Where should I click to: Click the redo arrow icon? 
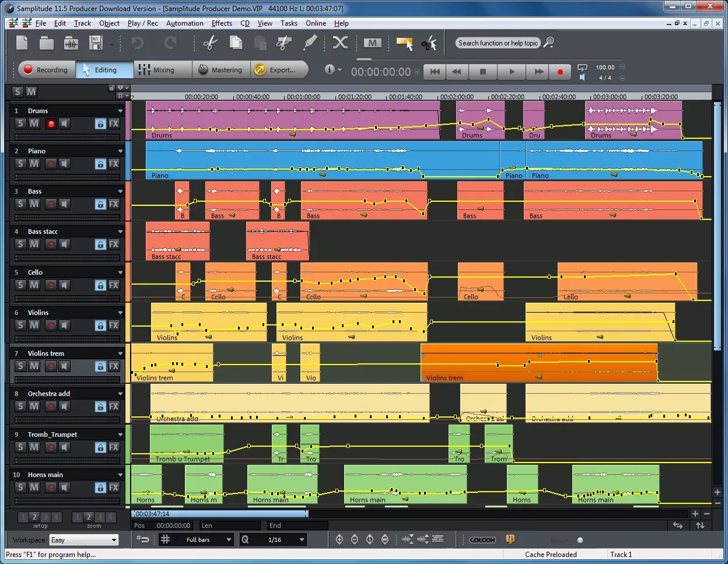coord(170,43)
